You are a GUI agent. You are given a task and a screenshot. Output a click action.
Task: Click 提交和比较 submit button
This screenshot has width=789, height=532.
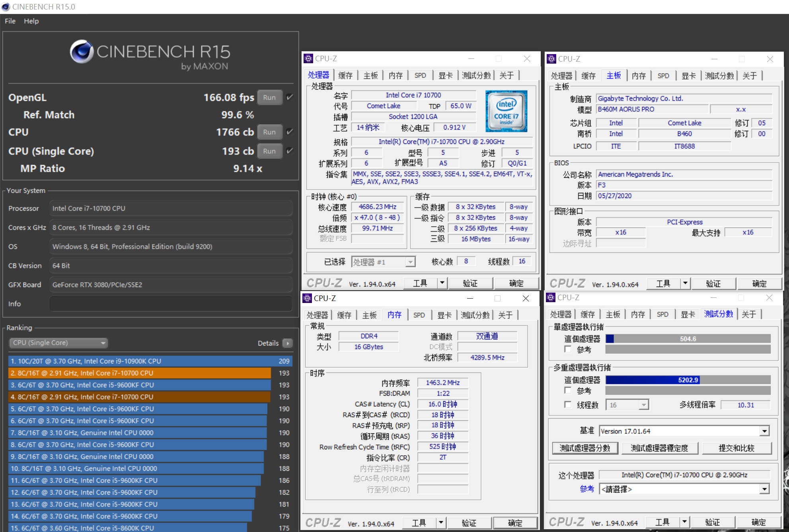[736, 448]
